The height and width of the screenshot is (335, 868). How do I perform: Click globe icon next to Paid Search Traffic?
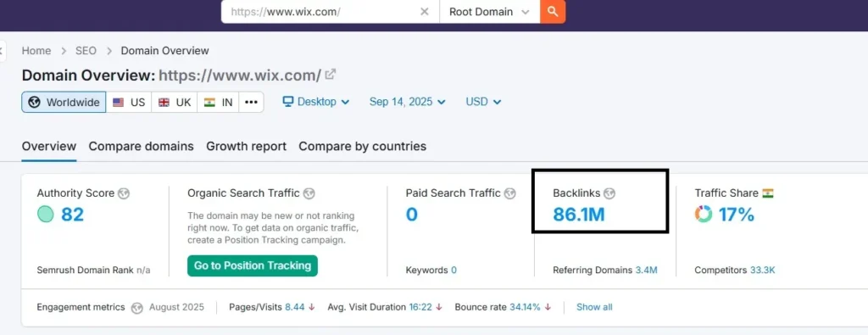click(x=509, y=193)
